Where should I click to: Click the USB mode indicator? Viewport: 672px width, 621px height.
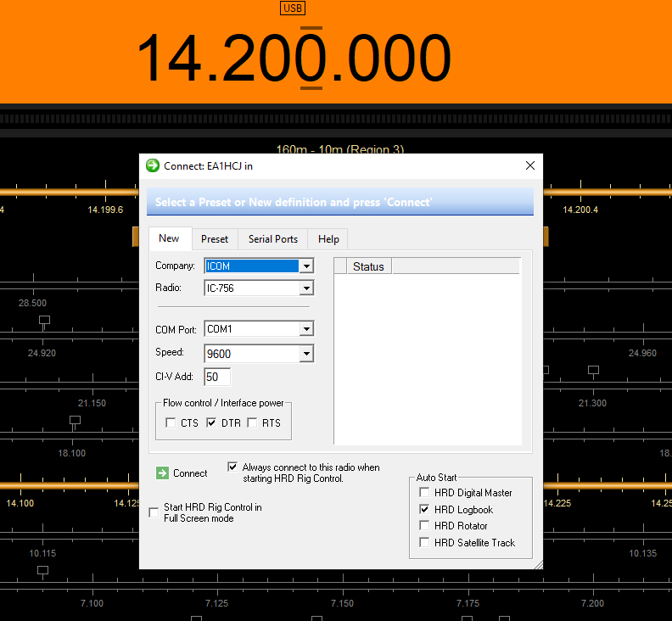[x=293, y=8]
